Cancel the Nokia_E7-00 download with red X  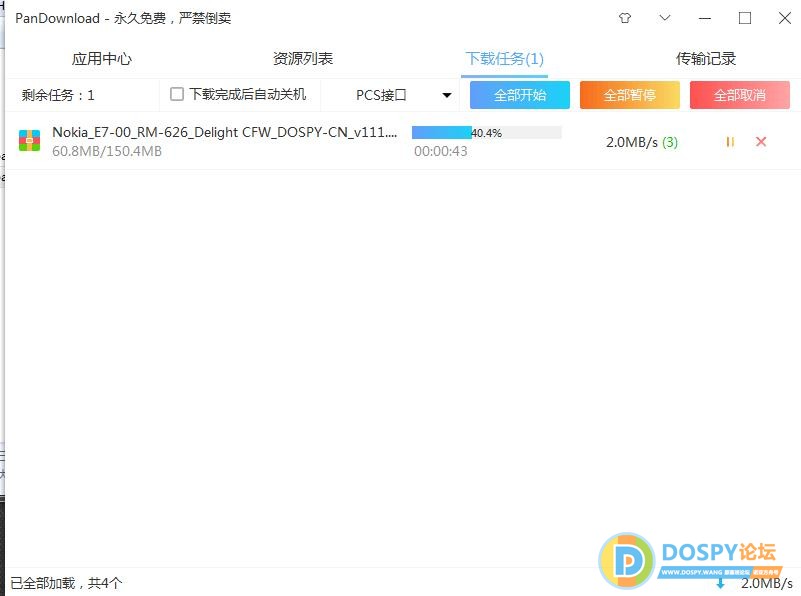[761, 142]
